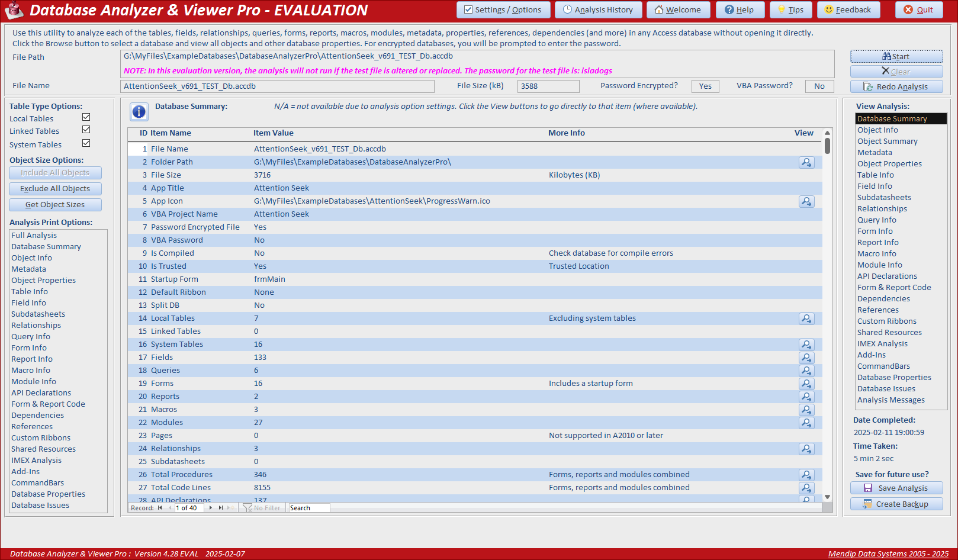Click the summary table vertical scrollbar
This screenshot has width=958, height=560.
coord(827,316)
